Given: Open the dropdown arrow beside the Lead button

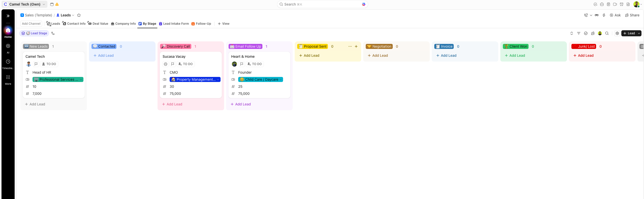Looking at the screenshot, I should (639, 33).
